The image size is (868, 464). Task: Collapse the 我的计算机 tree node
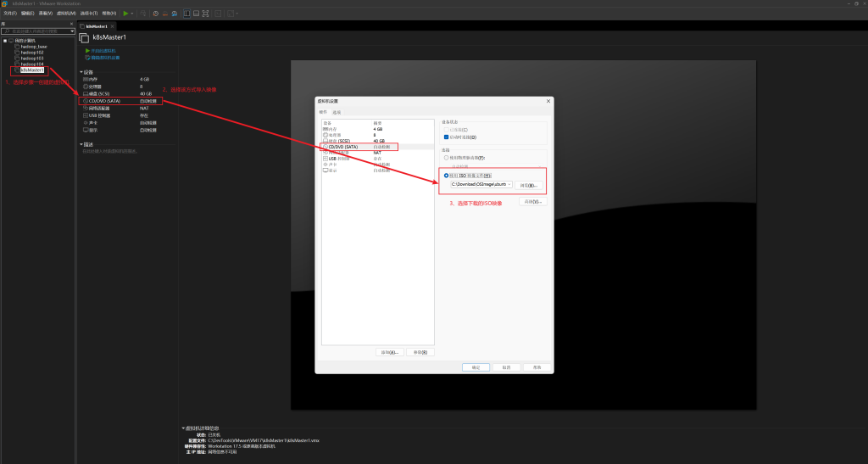pos(5,40)
